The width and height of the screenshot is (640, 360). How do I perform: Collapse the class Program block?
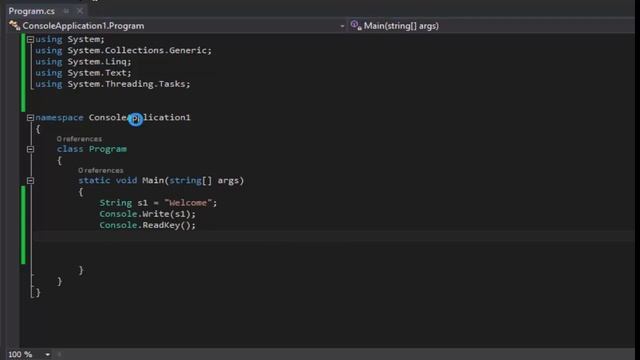coord(30,149)
